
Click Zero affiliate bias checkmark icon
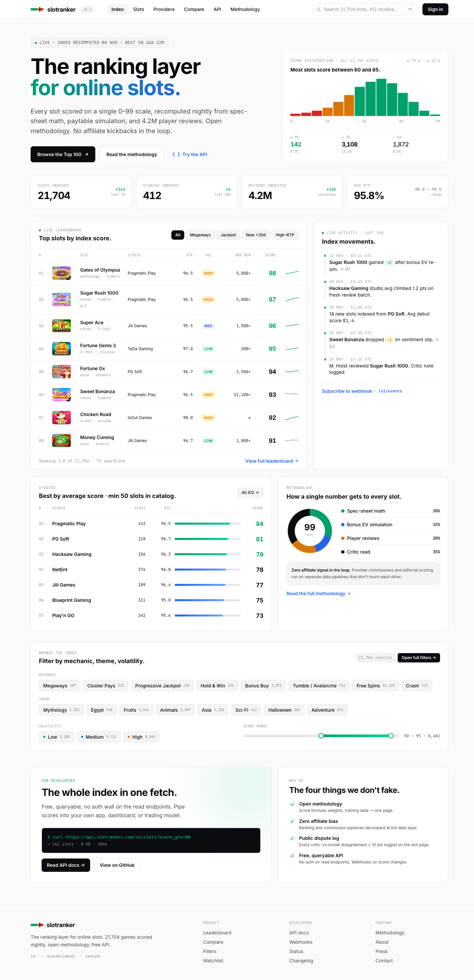292,821
